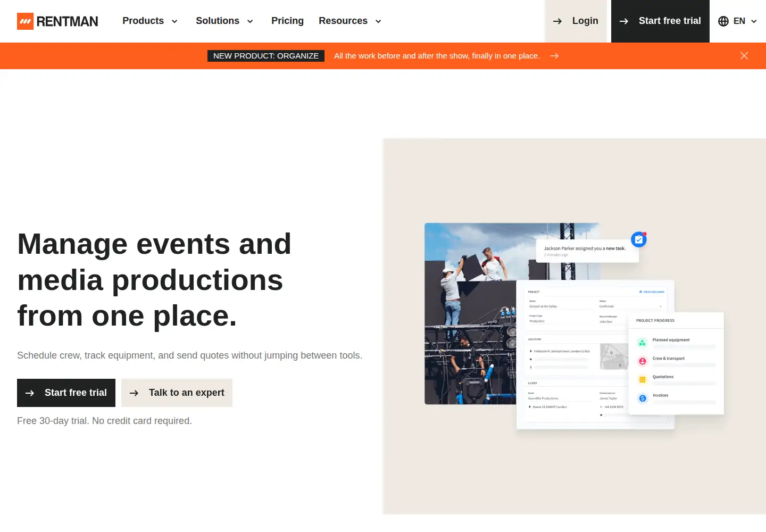
Task: Open the globe language selector
Action: [x=737, y=21]
